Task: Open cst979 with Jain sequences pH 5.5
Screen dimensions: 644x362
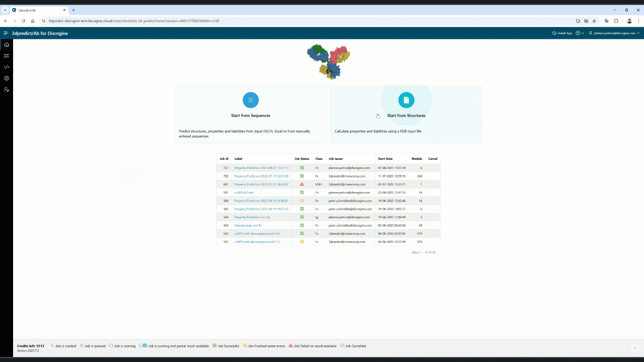Action: click(257, 242)
